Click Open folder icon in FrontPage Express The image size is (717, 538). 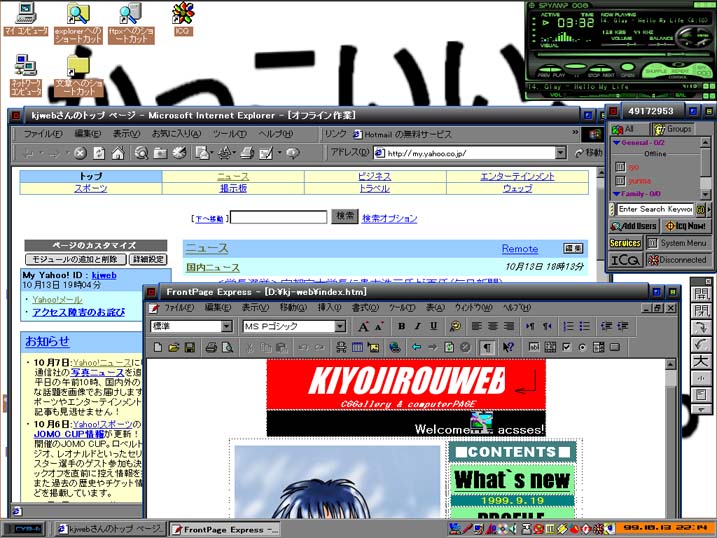[174, 347]
